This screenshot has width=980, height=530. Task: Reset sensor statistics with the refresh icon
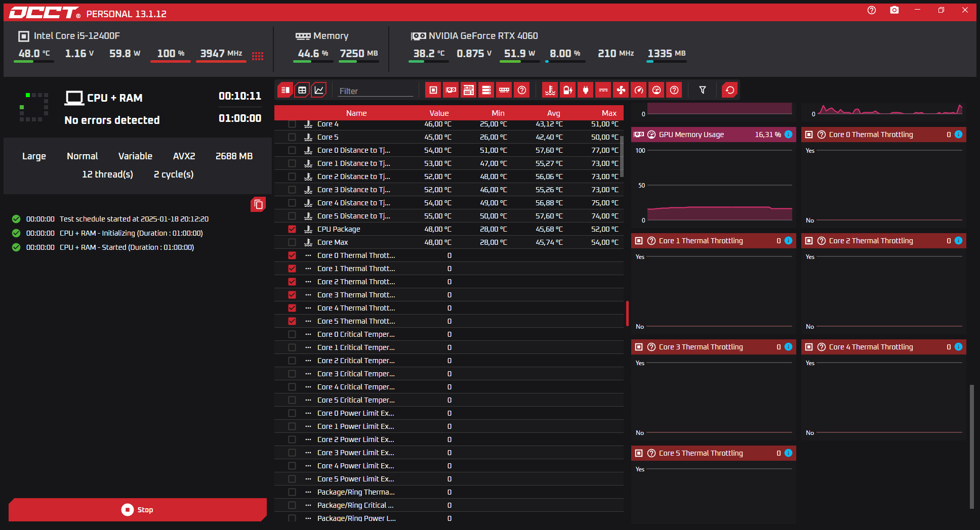pyautogui.click(x=729, y=90)
